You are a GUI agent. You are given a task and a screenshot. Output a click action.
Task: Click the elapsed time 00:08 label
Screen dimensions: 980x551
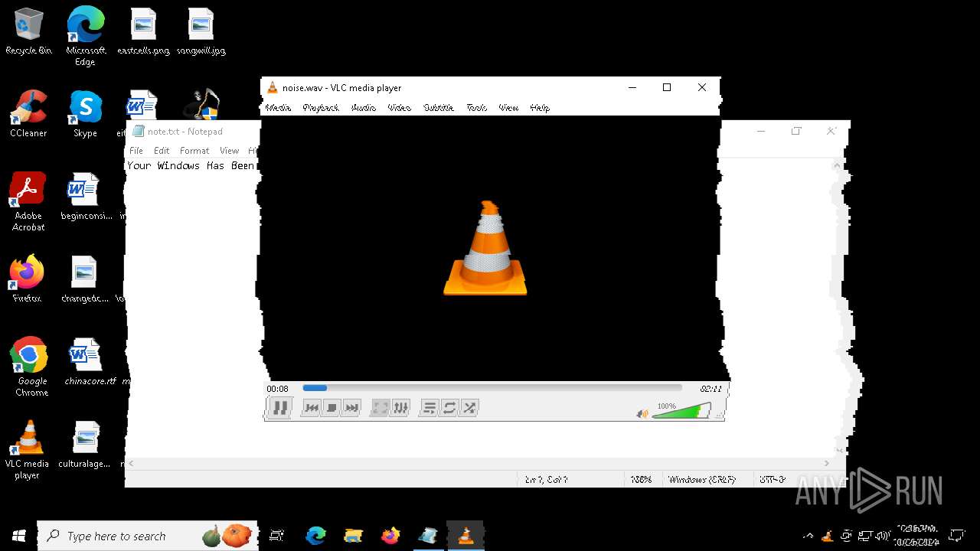tap(277, 389)
